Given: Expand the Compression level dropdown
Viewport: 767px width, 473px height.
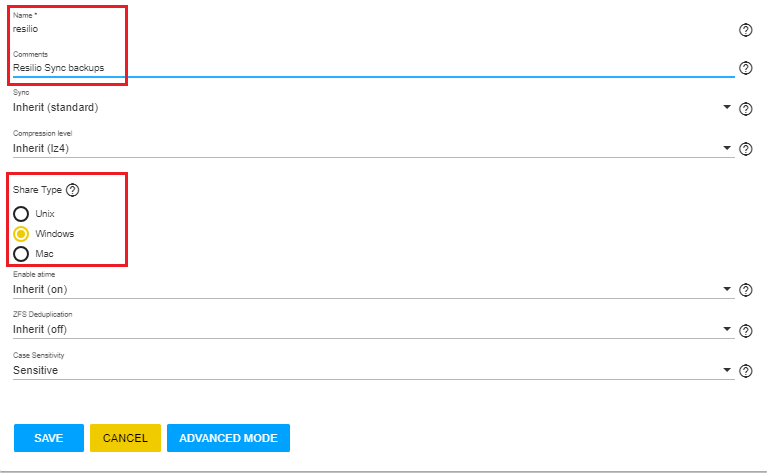Looking at the screenshot, I should (370, 148).
